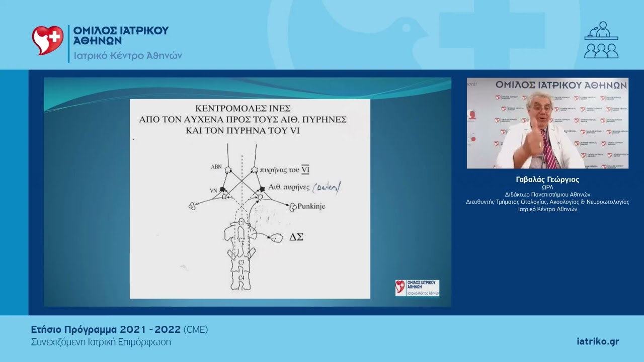Click the small Athens Medical logo on the slide
The image size is (644, 362).
click(417, 288)
